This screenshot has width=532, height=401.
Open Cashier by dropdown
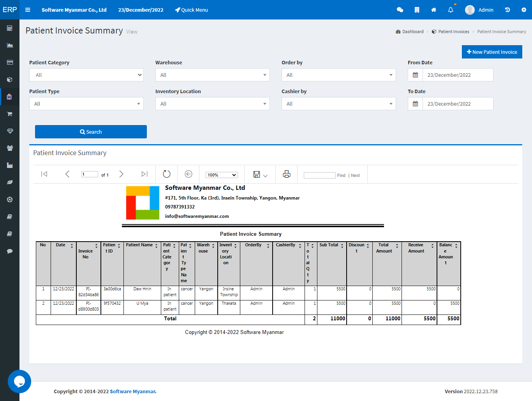tap(339, 104)
